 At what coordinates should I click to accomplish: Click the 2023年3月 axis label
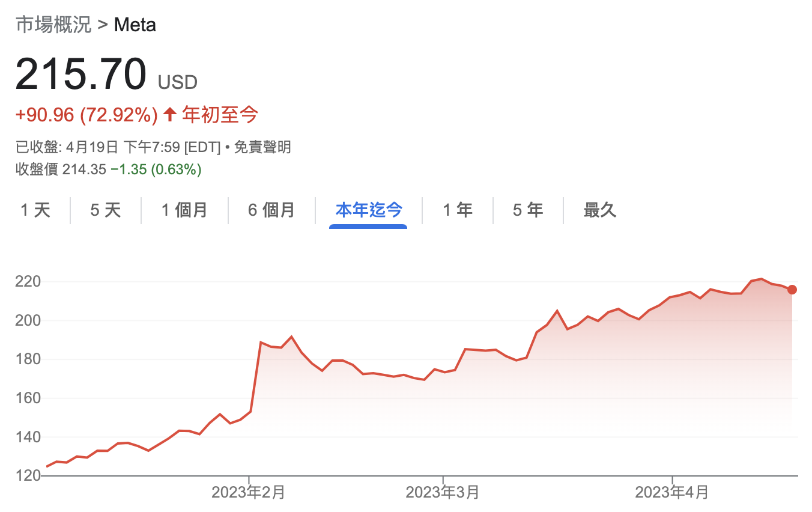click(x=443, y=492)
